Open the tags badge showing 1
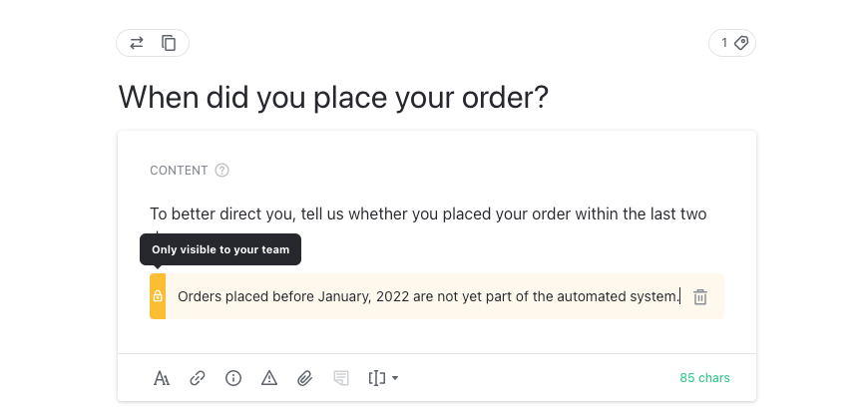 pos(732,43)
